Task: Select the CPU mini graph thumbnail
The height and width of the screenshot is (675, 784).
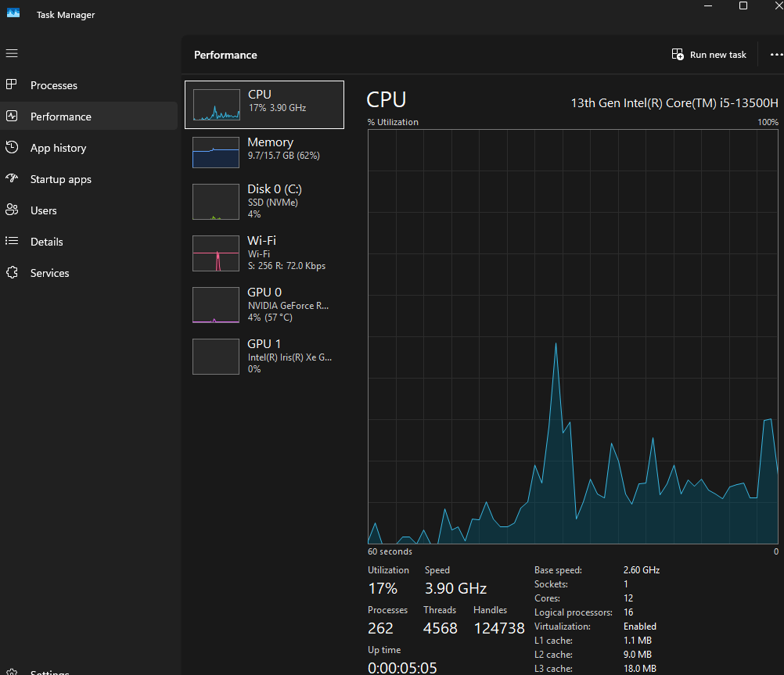Action: pyautogui.click(x=216, y=105)
